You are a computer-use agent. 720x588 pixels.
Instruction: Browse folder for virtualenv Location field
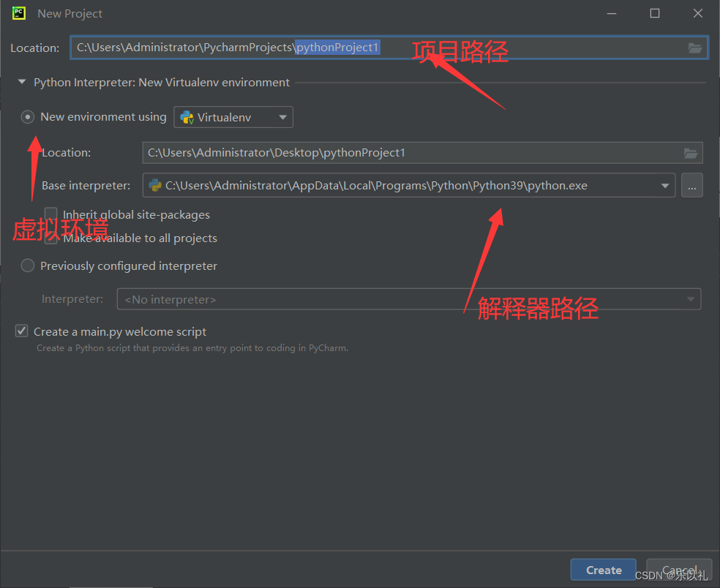click(x=691, y=153)
